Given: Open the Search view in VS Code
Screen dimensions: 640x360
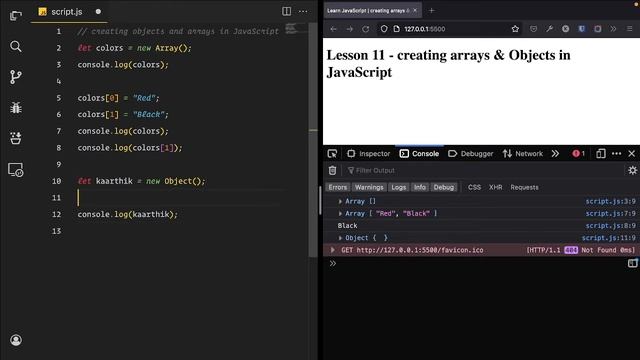Looking at the screenshot, I should [x=16, y=46].
